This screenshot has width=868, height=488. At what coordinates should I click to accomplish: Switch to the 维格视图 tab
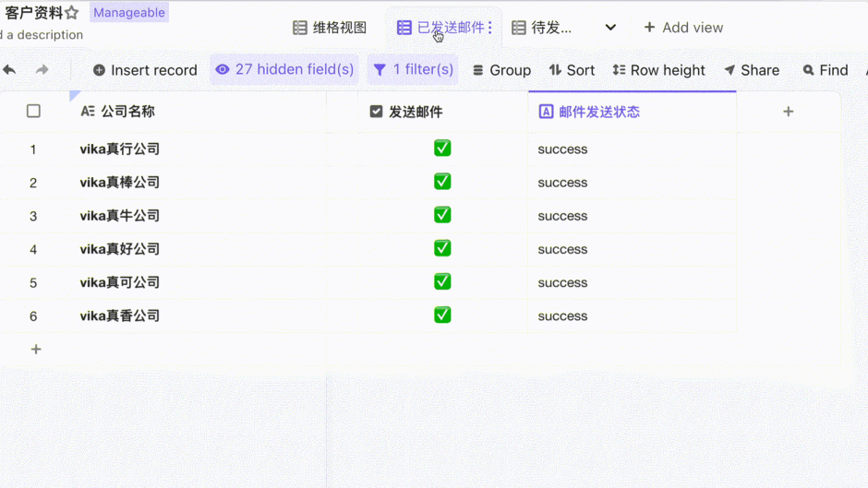pos(330,28)
